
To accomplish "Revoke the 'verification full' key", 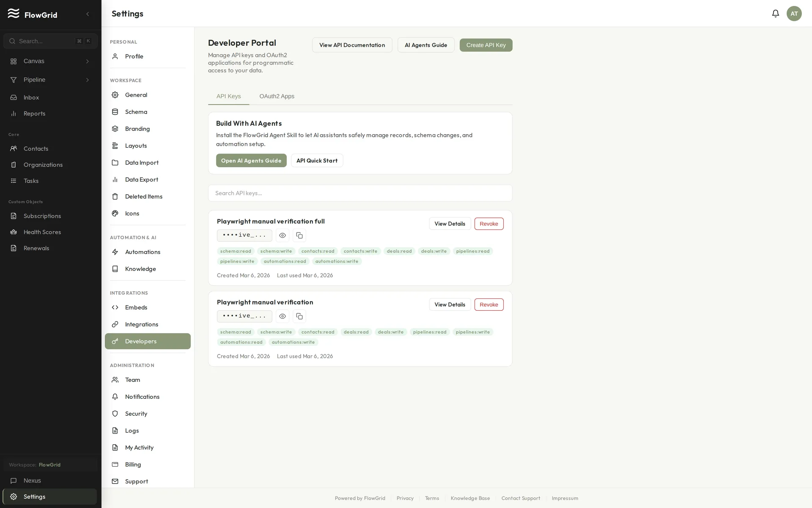I will (489, 224).
